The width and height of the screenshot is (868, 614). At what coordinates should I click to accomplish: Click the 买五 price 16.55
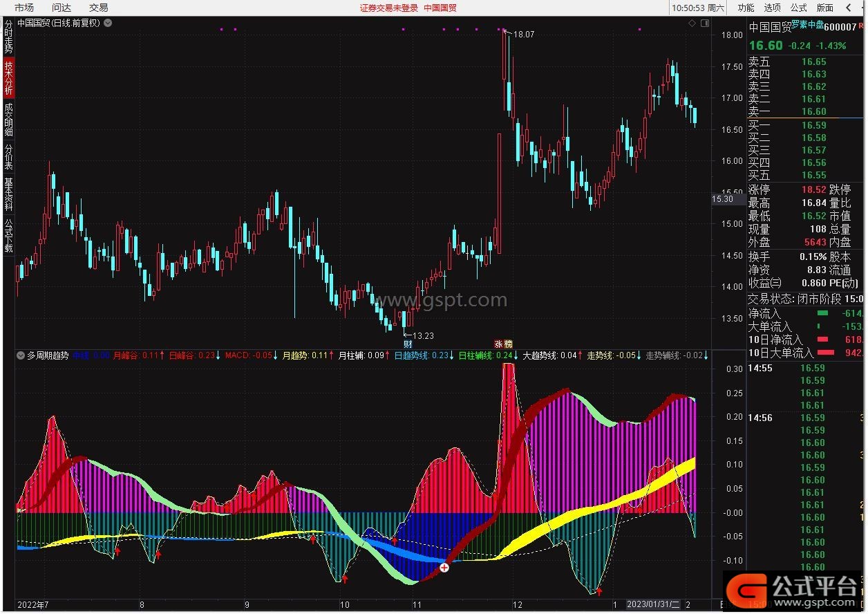pyautogui.click(x=813, y=175)
